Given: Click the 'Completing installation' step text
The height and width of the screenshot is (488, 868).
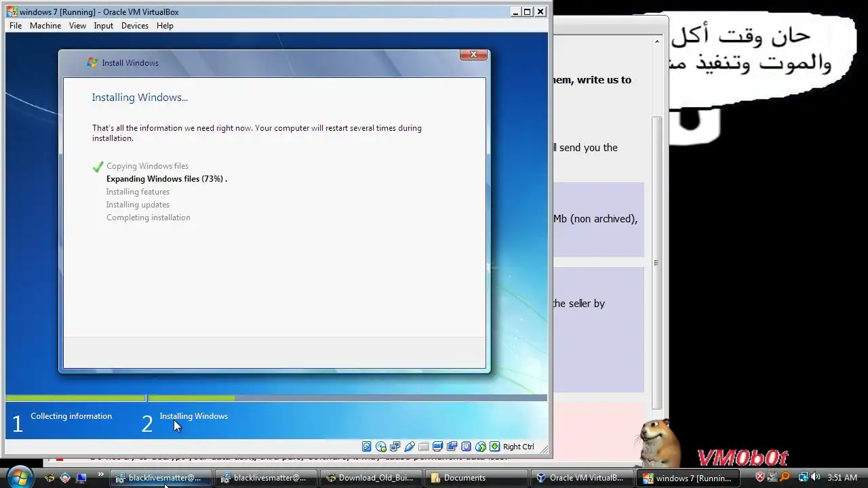Looking at the screenshot, I should pyautogui.click(x=148, y=218).
